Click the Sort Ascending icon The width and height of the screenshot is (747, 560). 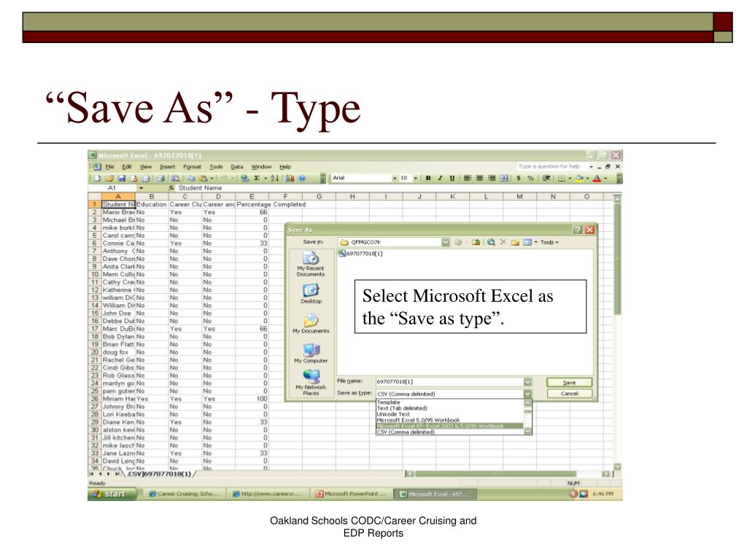pyautogui.click(x=274, y=178)
